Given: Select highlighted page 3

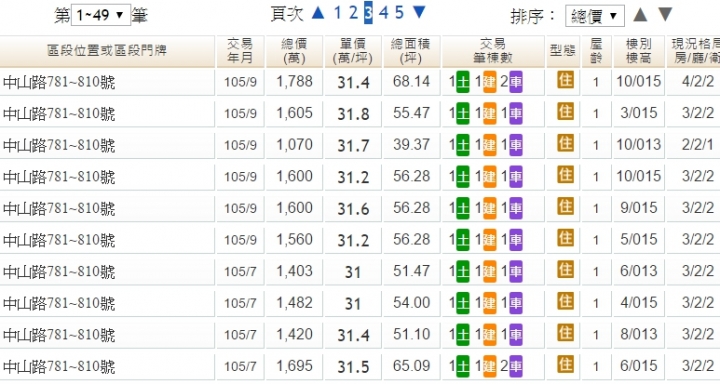Looking at the screenshot, I should click(368, 13).
